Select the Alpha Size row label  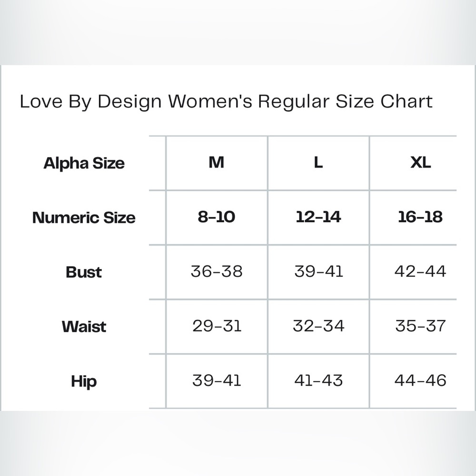84,164
